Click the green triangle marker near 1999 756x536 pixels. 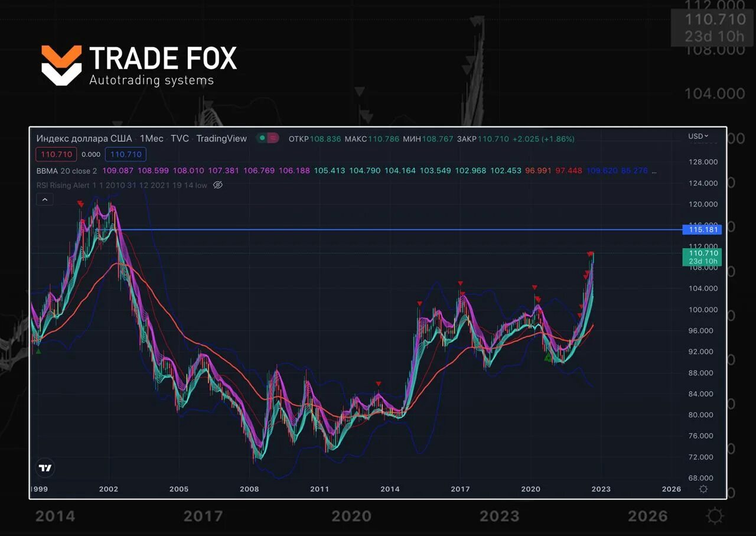coord(38,351)
